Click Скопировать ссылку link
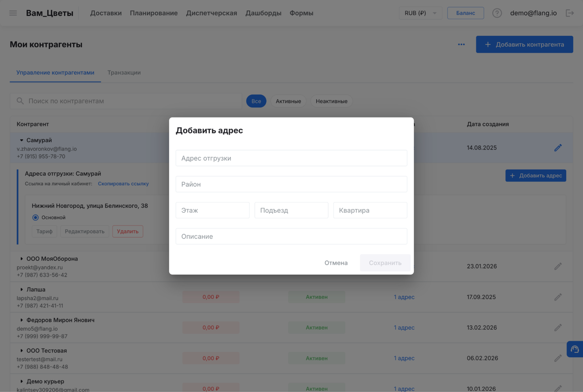The height and width of the screenshot is (392, 583). (123, 184)
